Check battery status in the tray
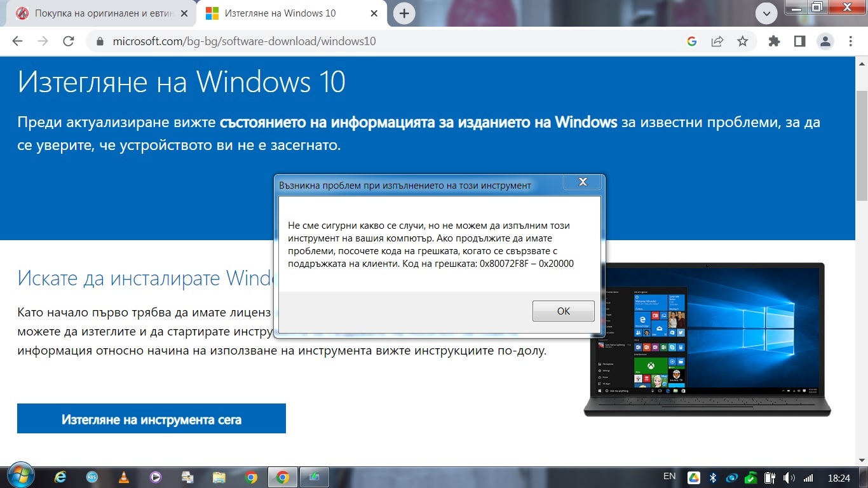The image size is (868, 488). pos(770,478)
